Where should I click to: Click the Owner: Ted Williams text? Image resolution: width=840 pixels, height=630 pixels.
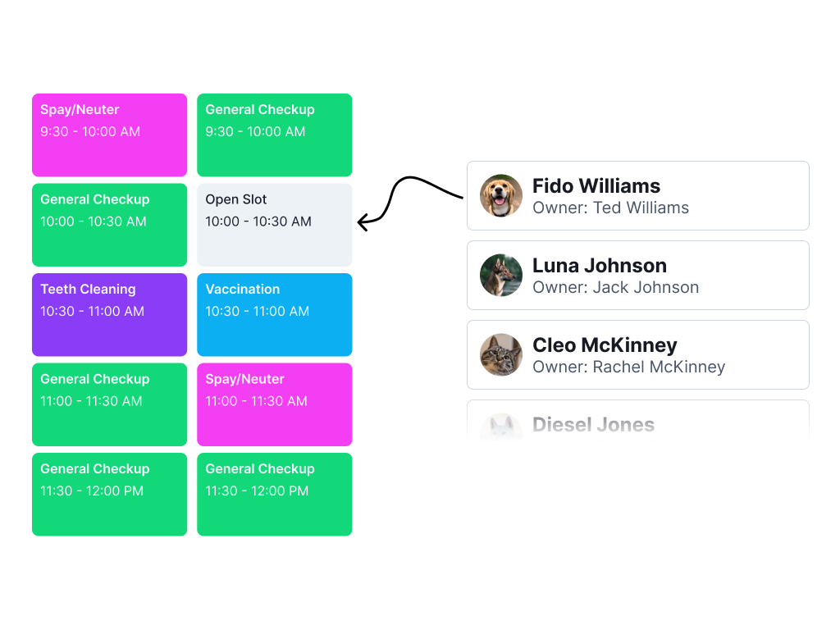610,208
